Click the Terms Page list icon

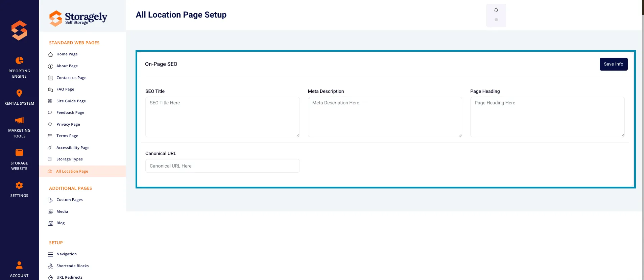click(50, 136)
